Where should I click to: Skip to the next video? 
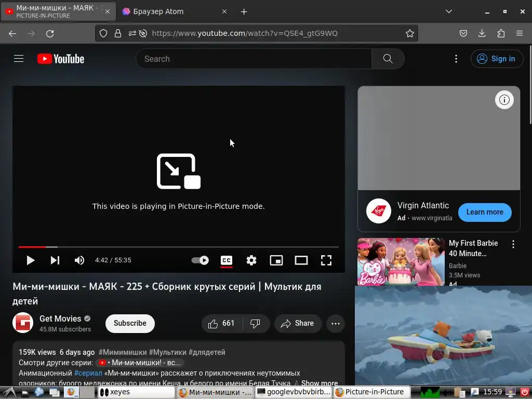(55, 260)
